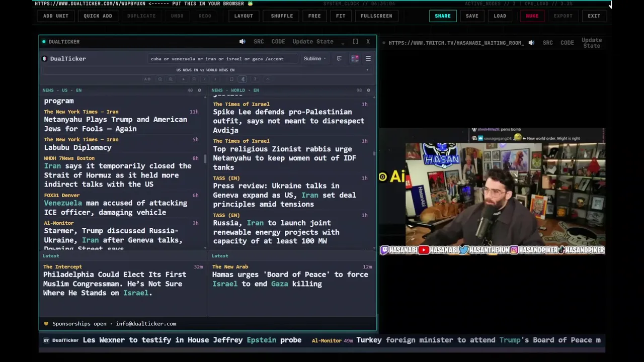Open headline about Iran closing Strait of Hormuz
Screen dimensions: 644x362
pyautogui.click(x=117, y=175)
